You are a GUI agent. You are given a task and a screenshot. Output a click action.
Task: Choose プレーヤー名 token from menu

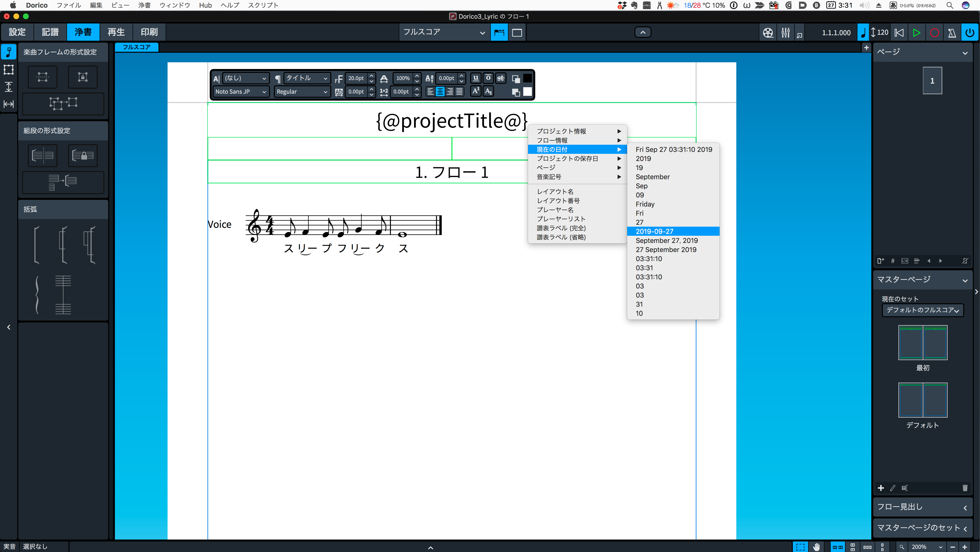point(577,210)
